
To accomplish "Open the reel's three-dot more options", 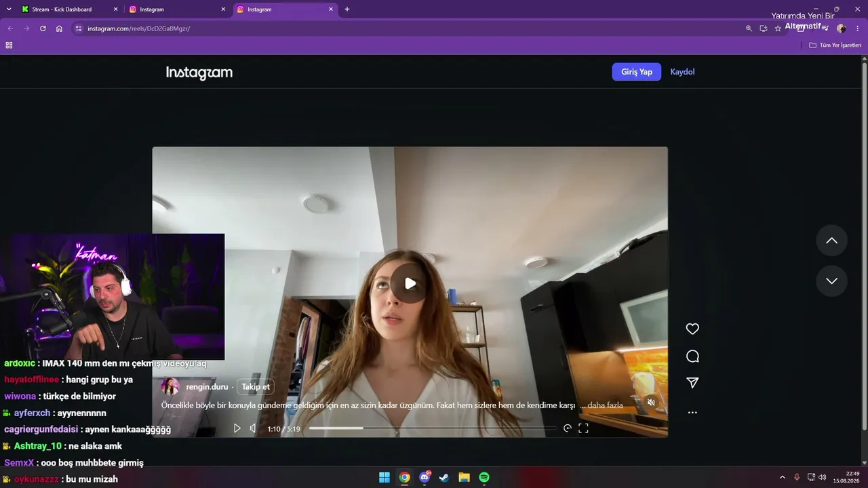I will click(x=692, y=412).
